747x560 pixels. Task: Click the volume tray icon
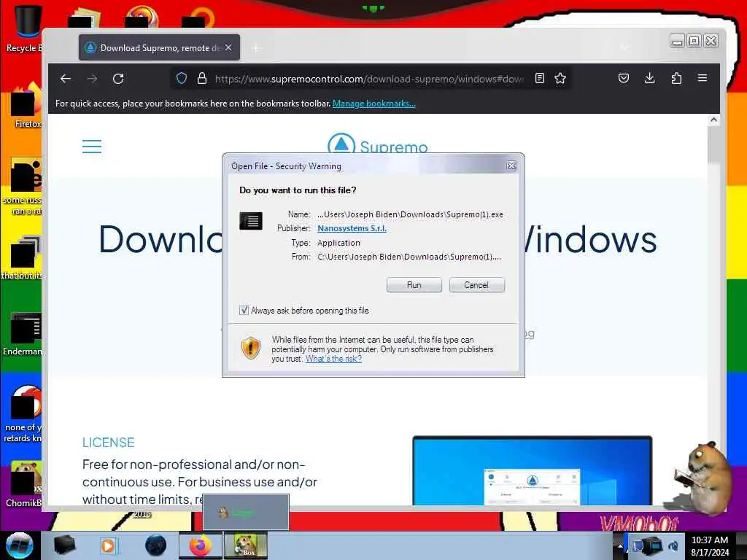(673, 546)
